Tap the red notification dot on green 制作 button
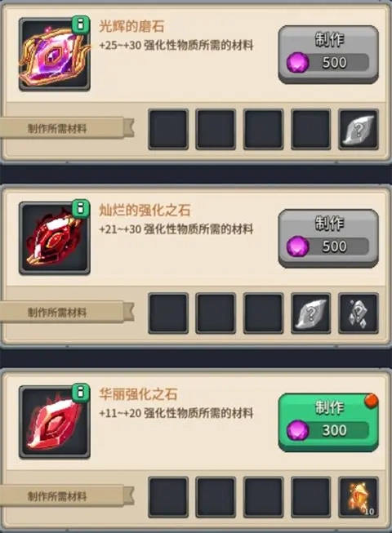Viewport: 392px width, 533px height. (372, 400)
